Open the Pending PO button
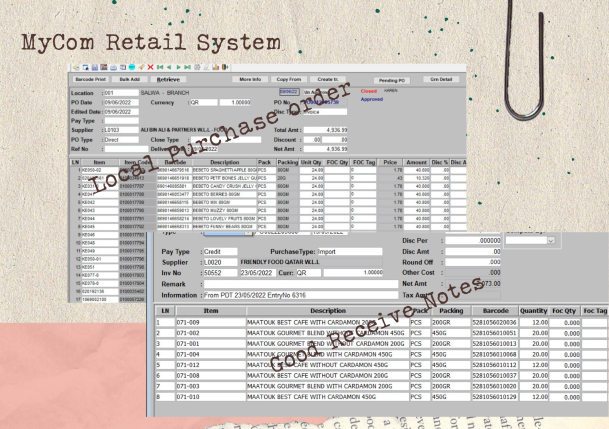This screenshot has height=429, width=609. [392, 80]
